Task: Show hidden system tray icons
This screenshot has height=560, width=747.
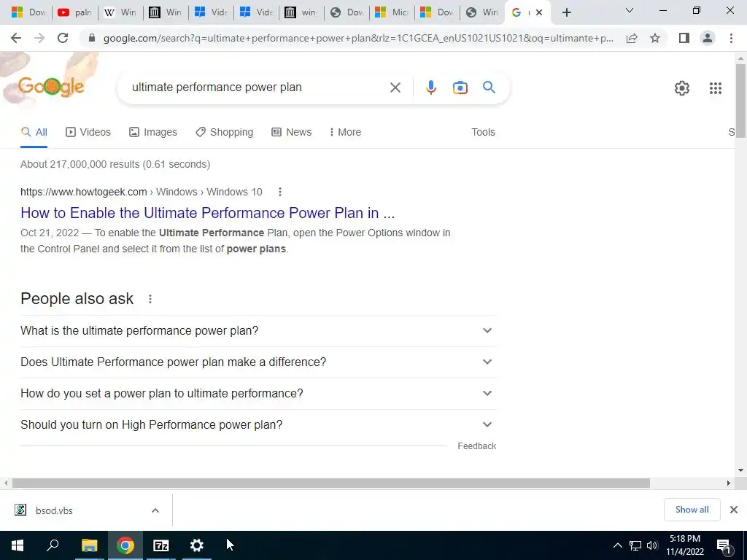Action: tap(617, 545)
